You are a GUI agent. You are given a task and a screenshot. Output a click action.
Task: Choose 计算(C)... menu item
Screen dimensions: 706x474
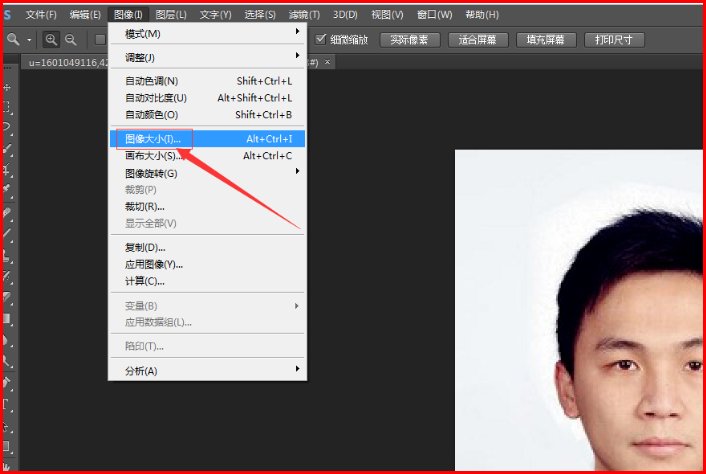(x=208, y=281)
